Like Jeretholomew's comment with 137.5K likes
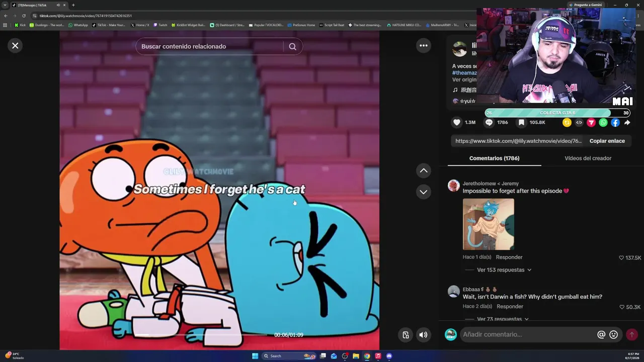 point(621,258)
